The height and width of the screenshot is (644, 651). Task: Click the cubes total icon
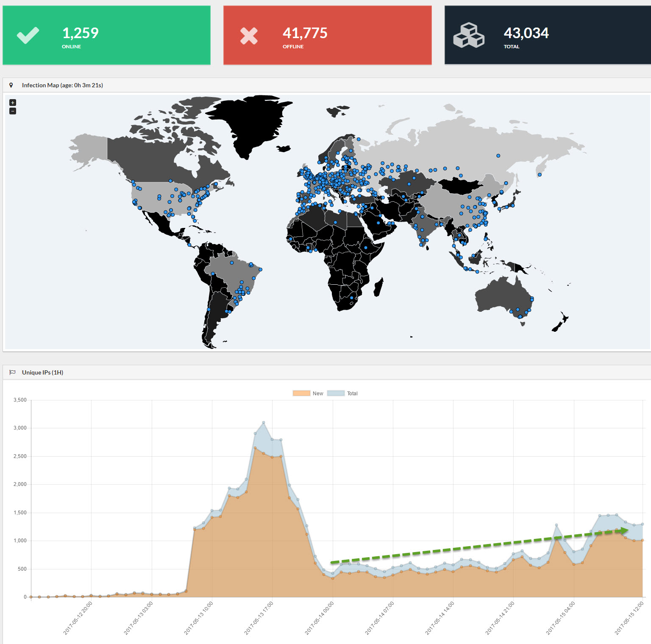tap(469, 35)
